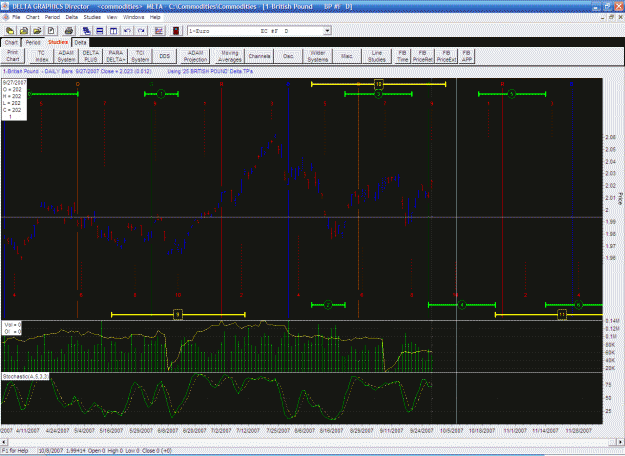
Task: Click the tile vertically toolbar icon
Action: coord(113,31)
